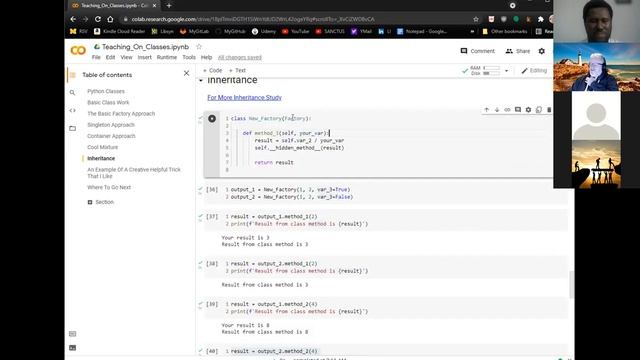The image size is (640, 360).
Task: Open the RAM/Disk runtime dropdown arrow
Action: pos(506,71)
